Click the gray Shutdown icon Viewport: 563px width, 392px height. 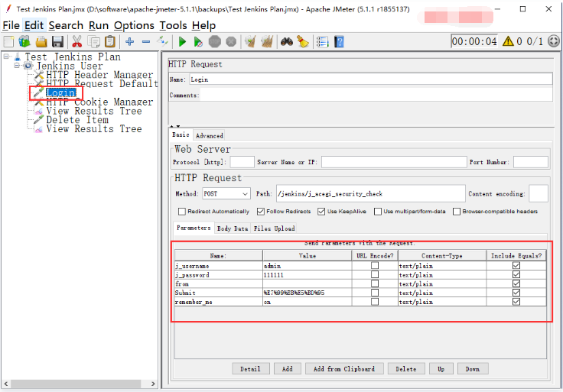231,42
